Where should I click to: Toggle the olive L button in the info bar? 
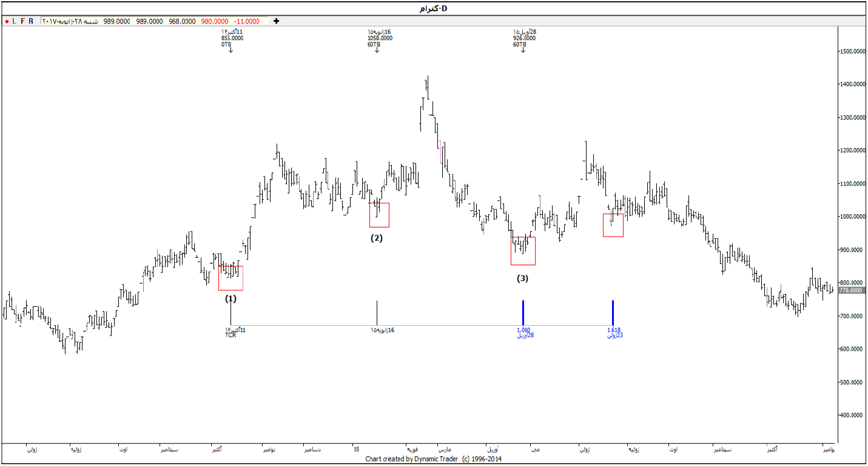[14, 21]
